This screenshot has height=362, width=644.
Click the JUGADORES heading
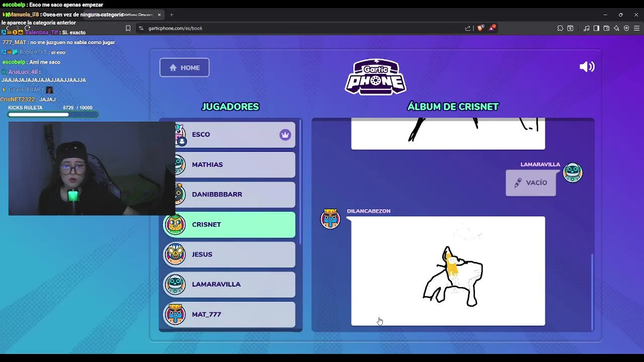pyautogui.click(x=230, y=107)
